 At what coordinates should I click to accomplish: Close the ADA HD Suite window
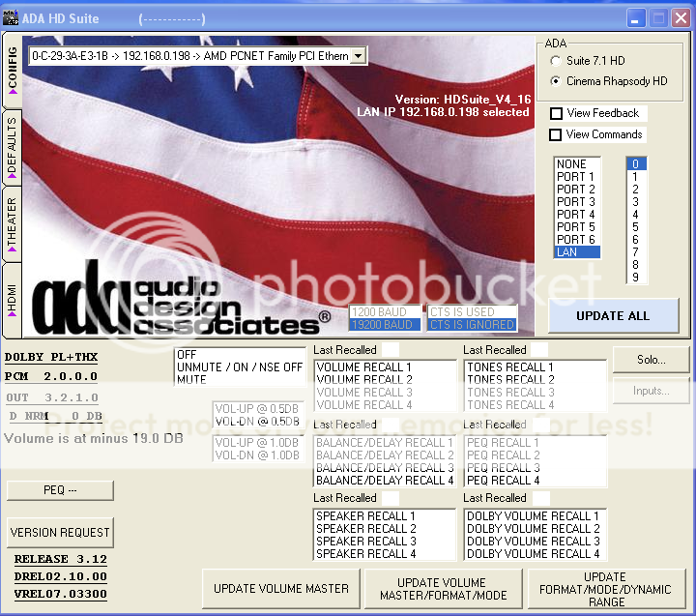(681, 18)
